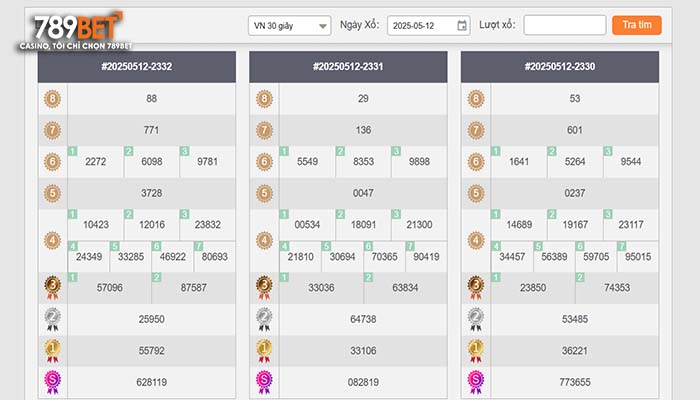The image size is (700, 400).
Task: Click the bronze third prize medal in draw 2332
Action: click(x=52, y=288)
